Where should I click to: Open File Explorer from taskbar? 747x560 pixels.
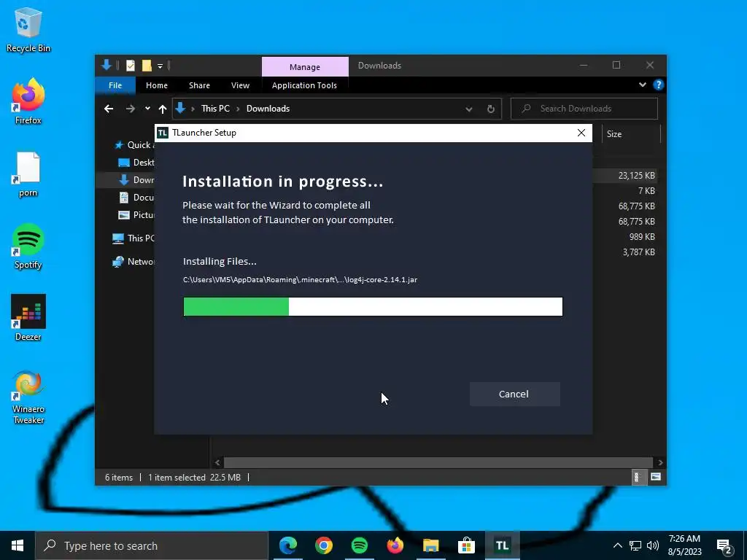click(x=430, y=545)
